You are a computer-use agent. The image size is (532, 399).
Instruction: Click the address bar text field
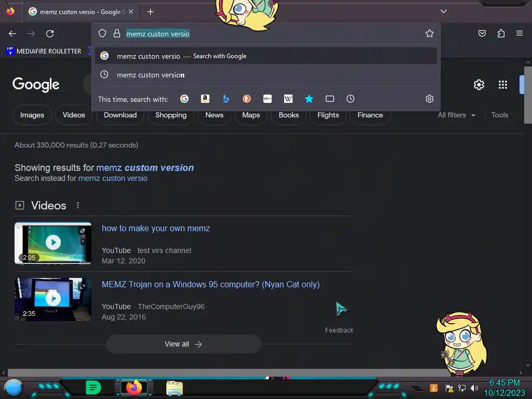[x=267, y=34]
